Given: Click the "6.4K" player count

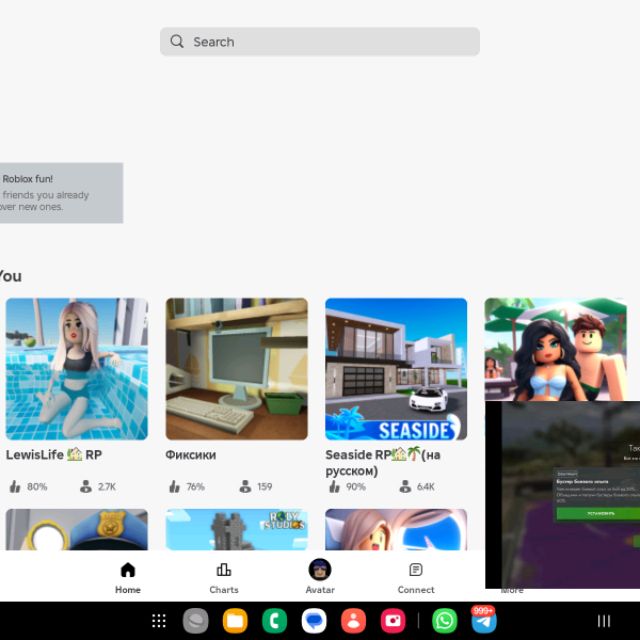Looking at the screenshot, I should pyautogui.click(x=426, y=487).
